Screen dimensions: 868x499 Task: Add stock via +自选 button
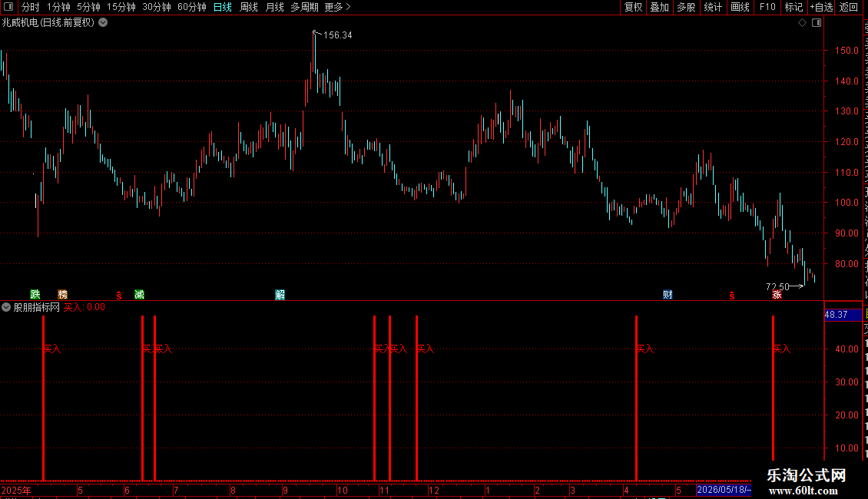click(821, 7)
